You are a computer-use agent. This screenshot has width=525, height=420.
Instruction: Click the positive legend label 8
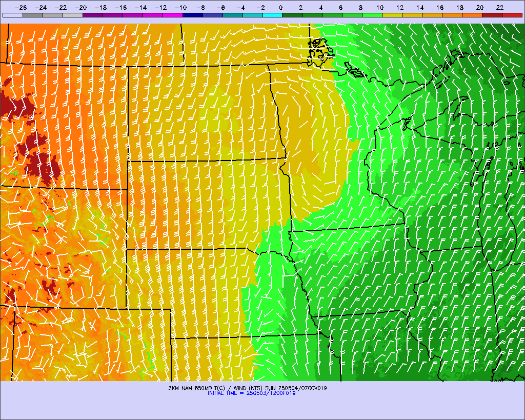(360, 7)
